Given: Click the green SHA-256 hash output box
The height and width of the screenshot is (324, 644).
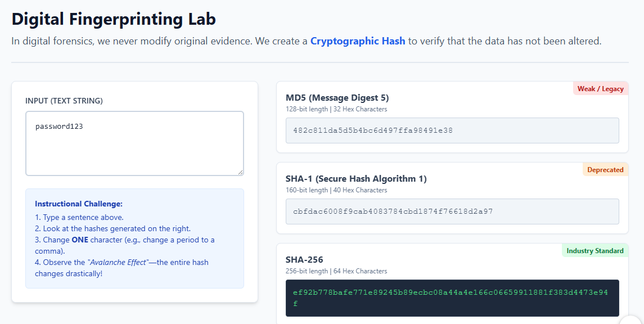Looking at the screenshot, I should click(x=452, y=298).
